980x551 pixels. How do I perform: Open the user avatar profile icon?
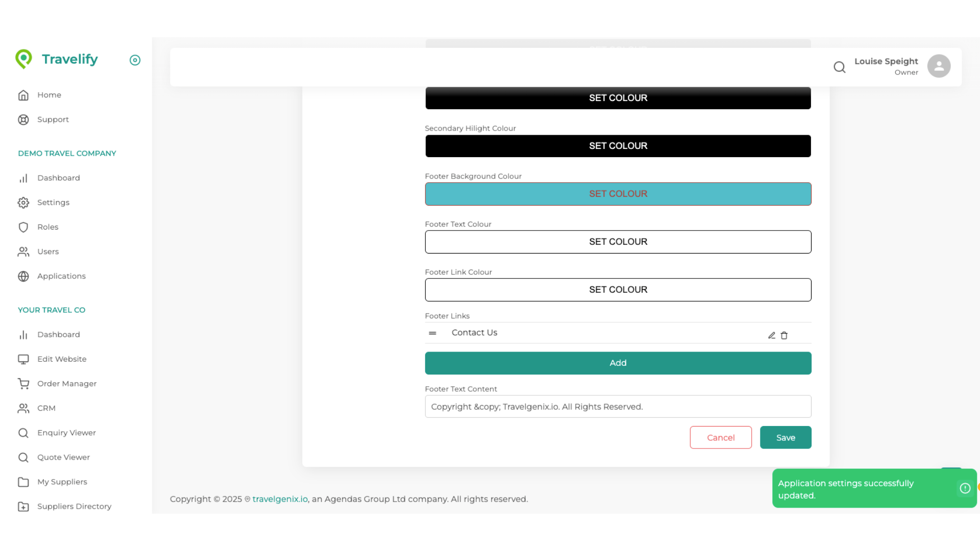939,66
